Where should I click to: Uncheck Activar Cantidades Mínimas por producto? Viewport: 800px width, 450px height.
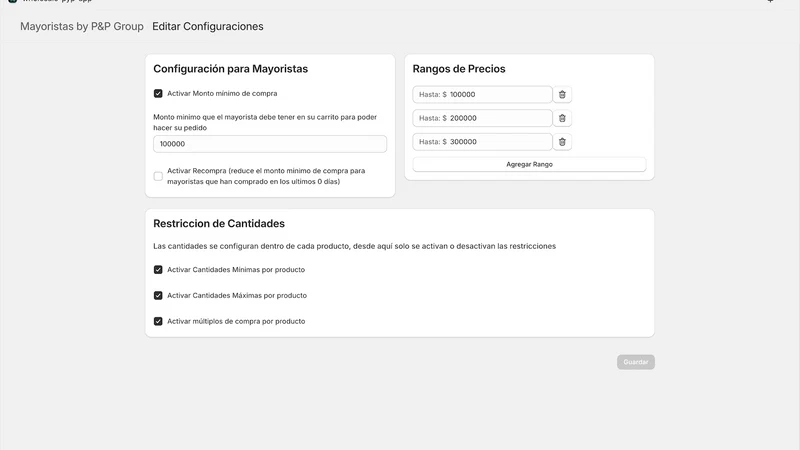158,269
